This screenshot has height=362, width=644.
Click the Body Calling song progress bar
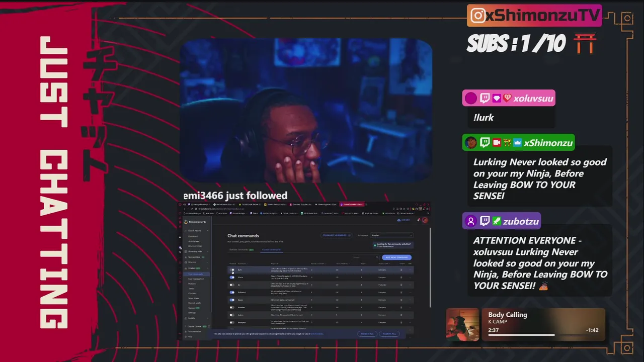tap(543, 335)
